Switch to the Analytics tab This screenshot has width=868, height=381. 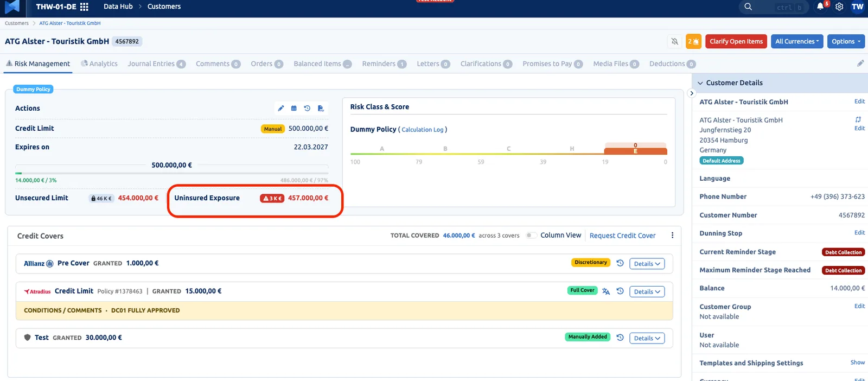point(99,64)
